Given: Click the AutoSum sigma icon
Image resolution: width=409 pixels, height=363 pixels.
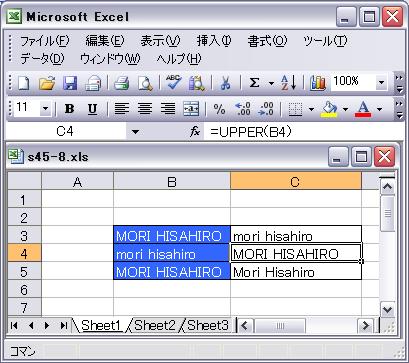Looking at the screenshot, I should [x=254, y=83].
